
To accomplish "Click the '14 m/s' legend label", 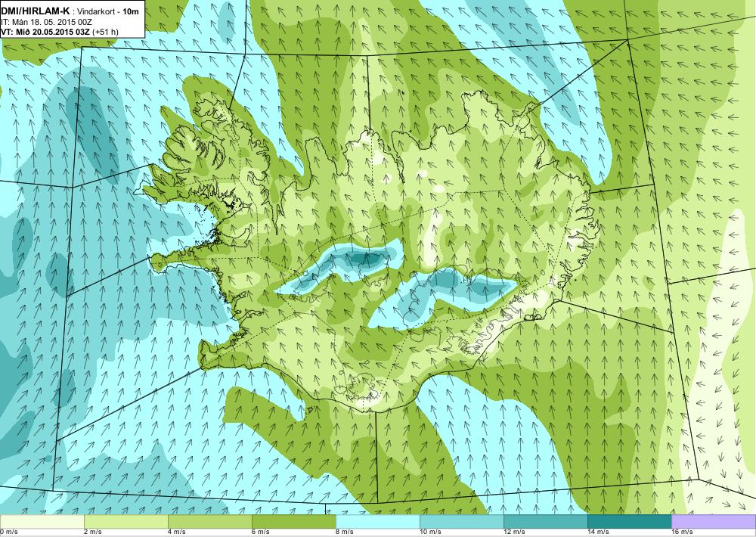I will pyautogui.click(x=598, y=532).
